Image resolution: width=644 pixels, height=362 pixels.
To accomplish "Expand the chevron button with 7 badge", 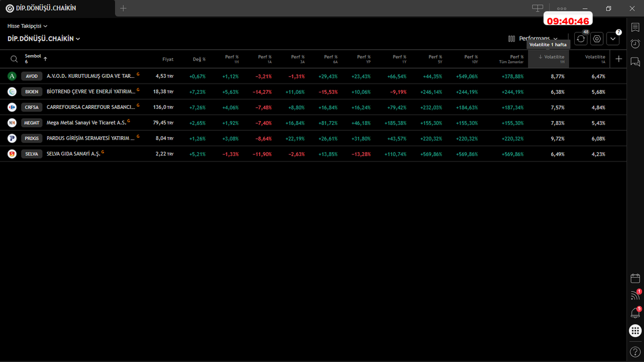I will pos(613,39).
